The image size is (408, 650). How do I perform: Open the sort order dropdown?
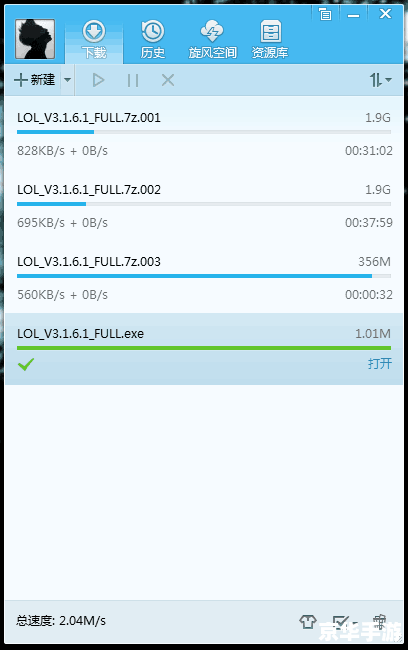380,80
